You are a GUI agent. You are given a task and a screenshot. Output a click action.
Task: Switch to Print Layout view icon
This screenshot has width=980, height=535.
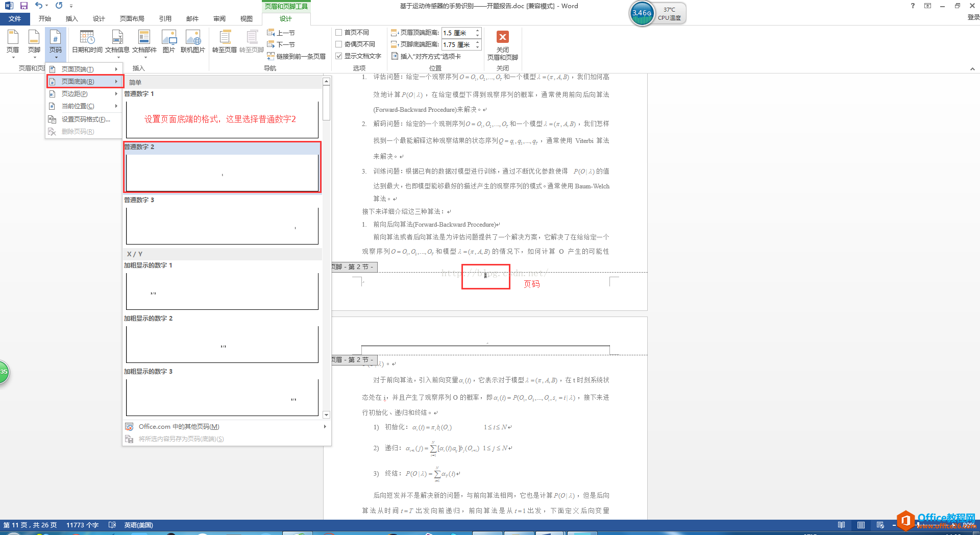click(861, 525)
